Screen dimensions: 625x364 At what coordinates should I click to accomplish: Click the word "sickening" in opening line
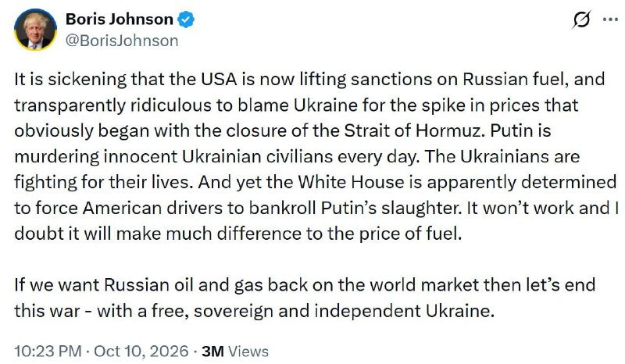click(87, 80)
